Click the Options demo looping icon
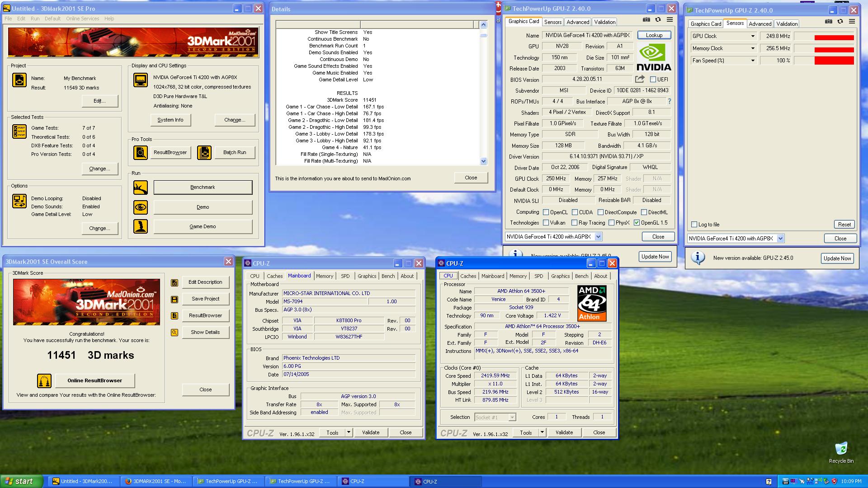Image resolution: width=868 pixels, height=488 pixels. pyautogui.click(x=19, y=201)
